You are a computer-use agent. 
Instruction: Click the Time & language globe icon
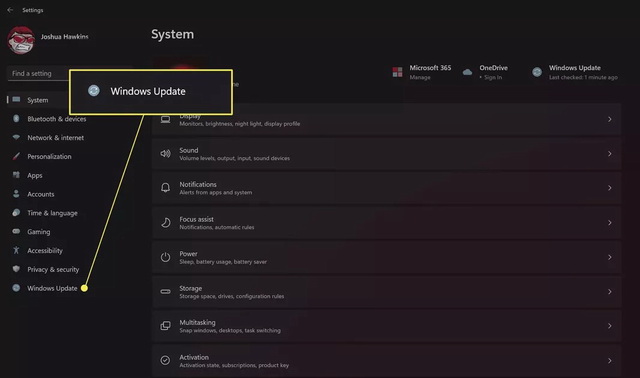16,212
